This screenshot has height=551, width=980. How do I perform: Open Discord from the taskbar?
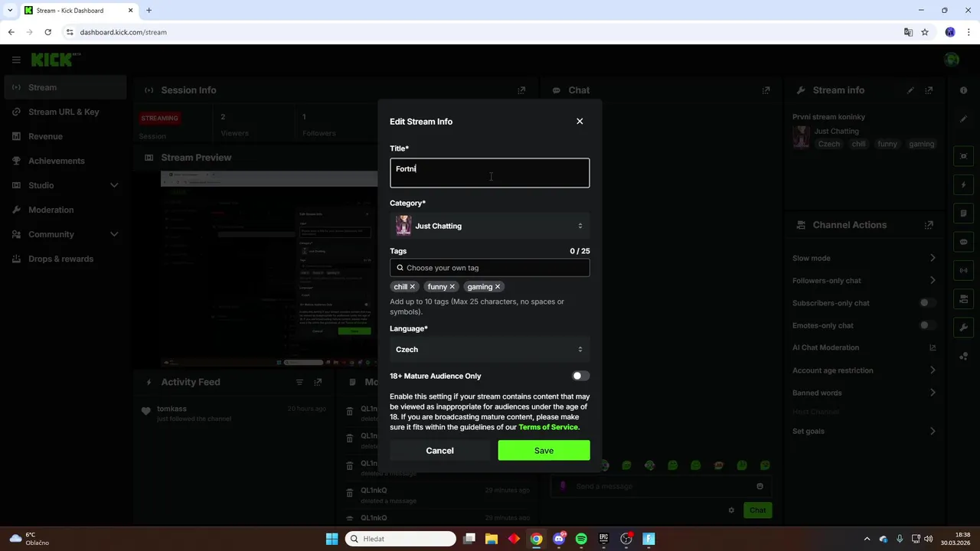pos(559,539)
